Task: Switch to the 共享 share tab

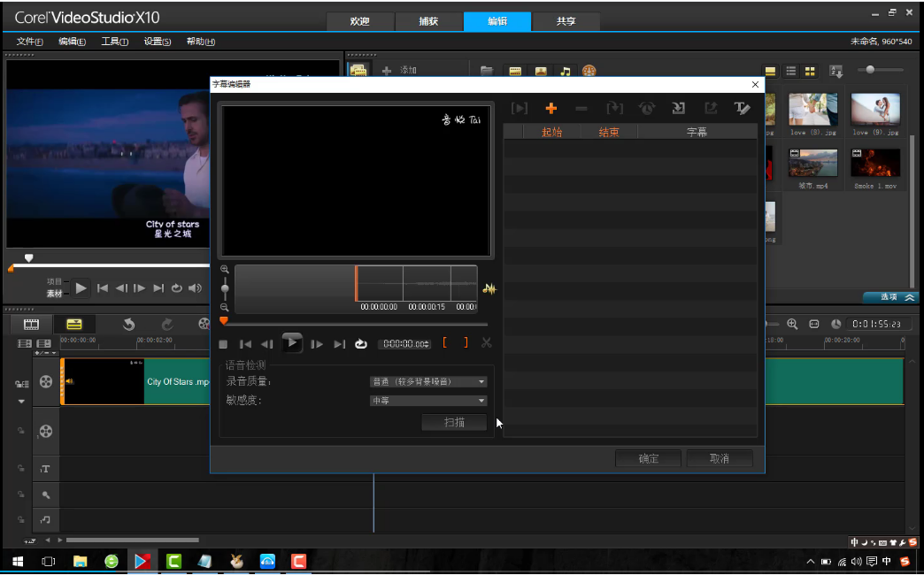Action: [x=566, y=21]
